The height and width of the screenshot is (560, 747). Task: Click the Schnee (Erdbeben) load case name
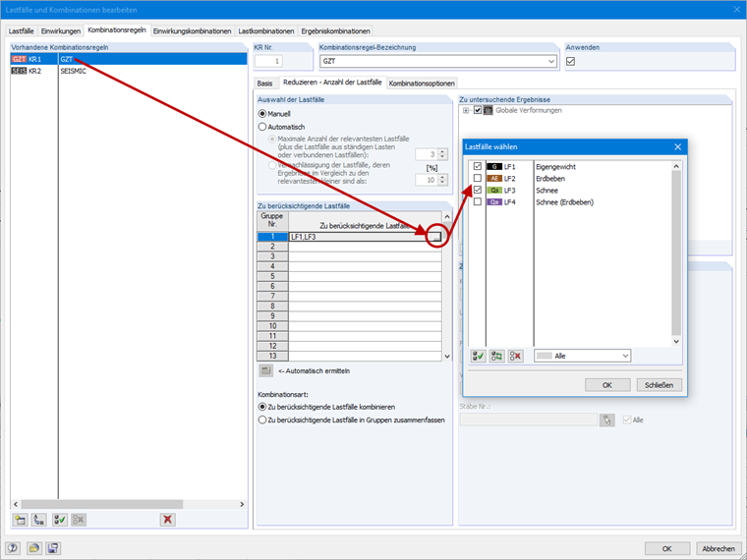pyautogui.click(x=564, y=202)
